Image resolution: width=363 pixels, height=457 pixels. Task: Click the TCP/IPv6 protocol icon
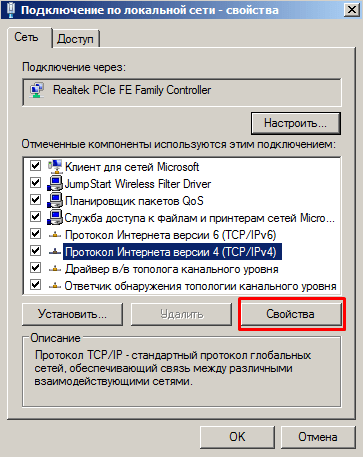[55, 235]
